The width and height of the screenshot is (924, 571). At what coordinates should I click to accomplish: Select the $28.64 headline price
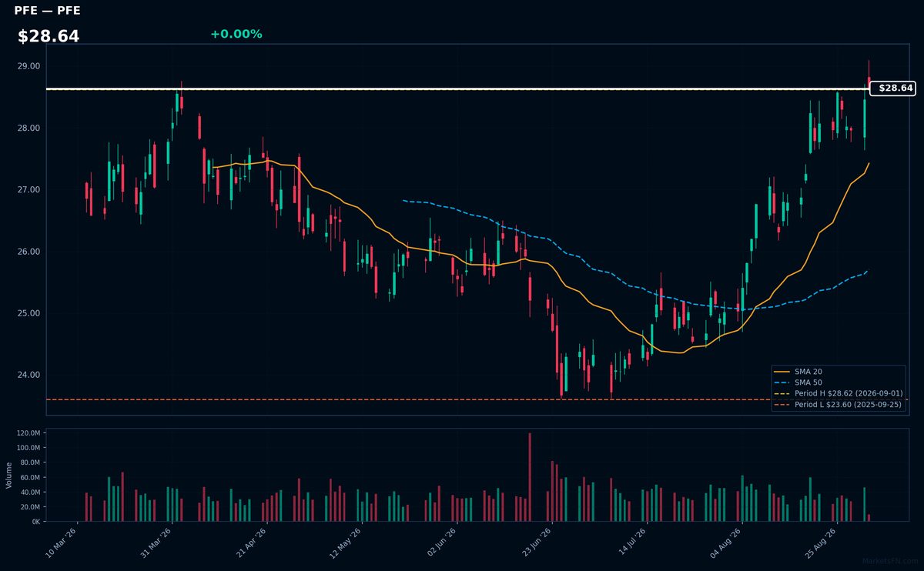click(x=49, y=36)
